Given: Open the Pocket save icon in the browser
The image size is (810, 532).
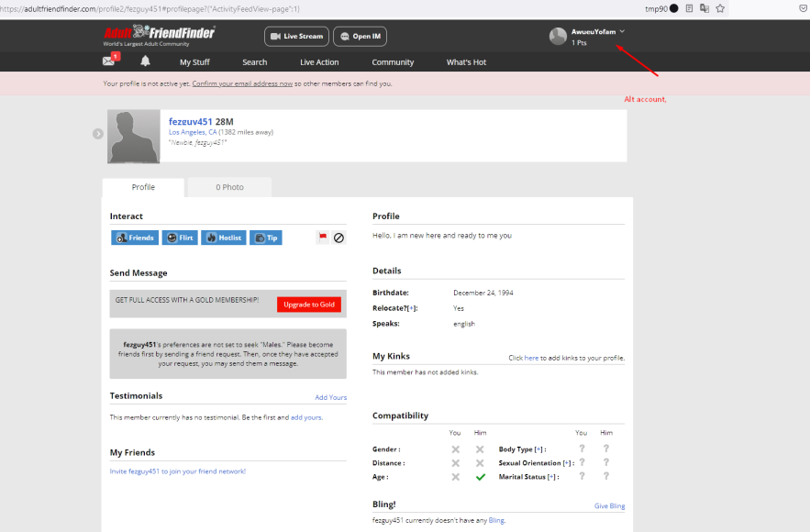Looking at the screenshot, I should (804, 8).
